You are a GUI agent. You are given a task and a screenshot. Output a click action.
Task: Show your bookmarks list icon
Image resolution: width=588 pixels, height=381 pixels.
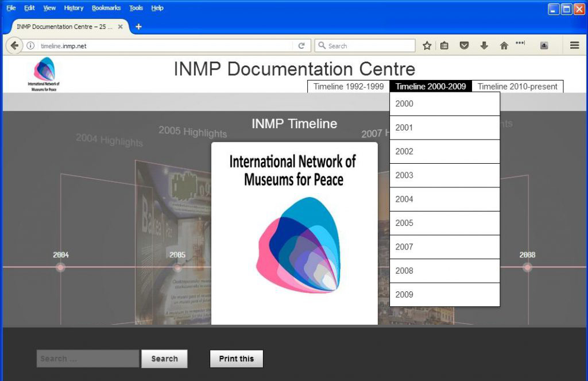[x=444, y=46]
